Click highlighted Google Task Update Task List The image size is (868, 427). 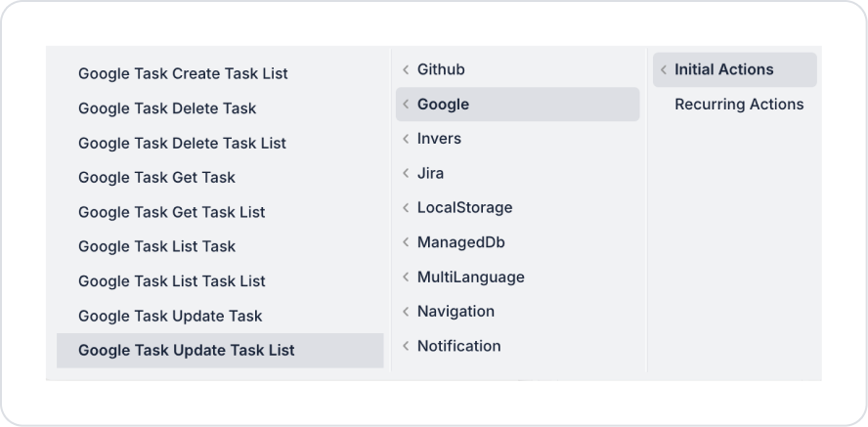[186, 350]
